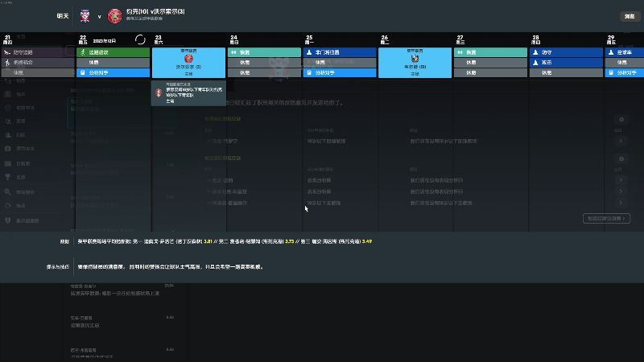Click the date header 24 周日

233,39
